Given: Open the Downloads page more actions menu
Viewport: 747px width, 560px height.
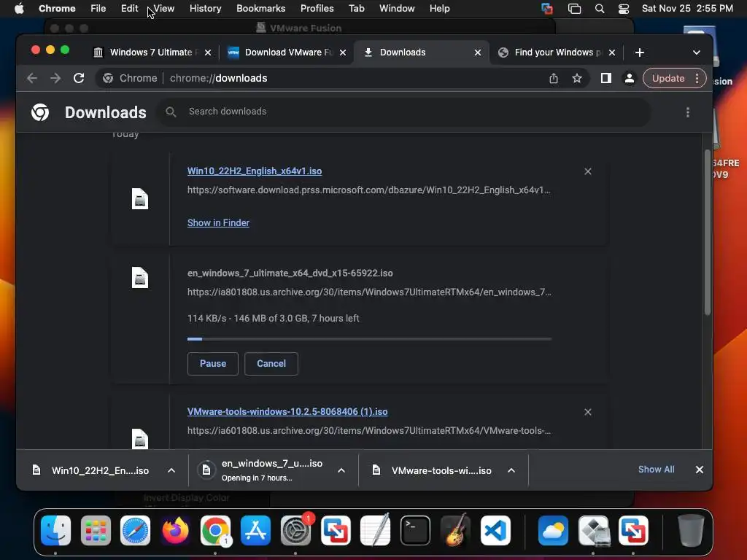Looking at the screenshot, I should coord(687,112).
